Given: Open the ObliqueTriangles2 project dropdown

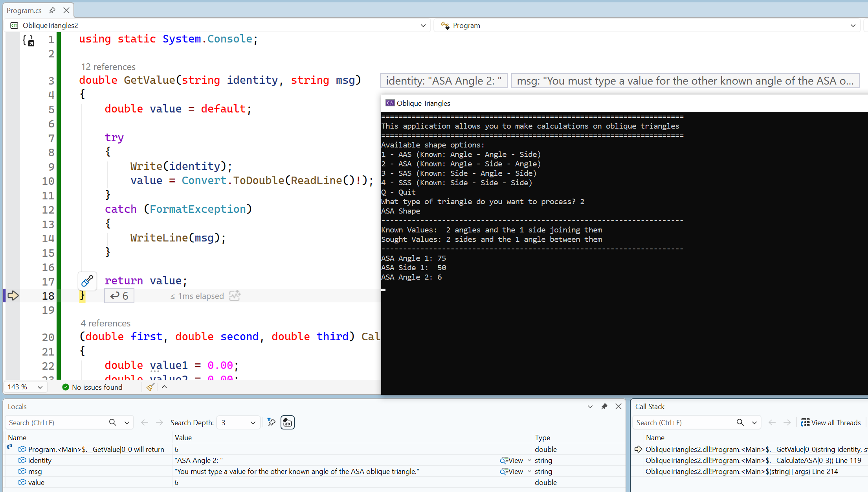Looking at the screenshot, I should pyautogui.click(x=423, y=26).
